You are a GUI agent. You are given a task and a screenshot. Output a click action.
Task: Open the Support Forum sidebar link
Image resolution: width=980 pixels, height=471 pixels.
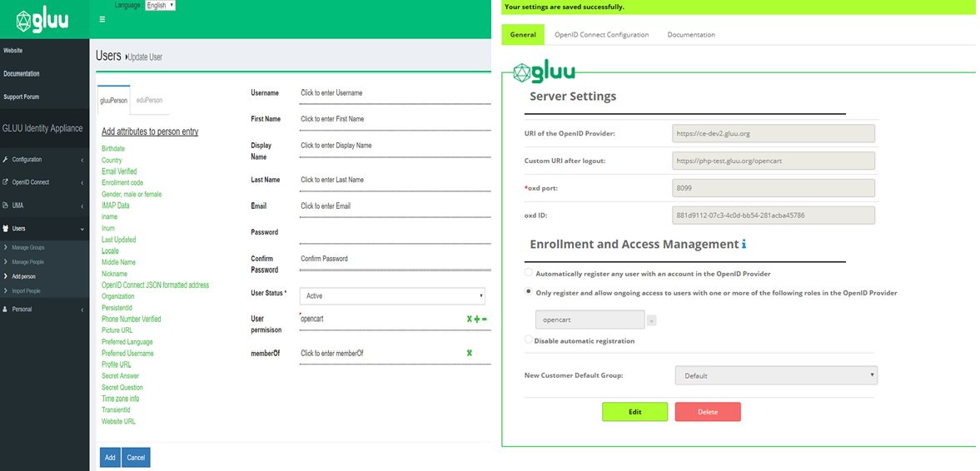coord(22,97)
